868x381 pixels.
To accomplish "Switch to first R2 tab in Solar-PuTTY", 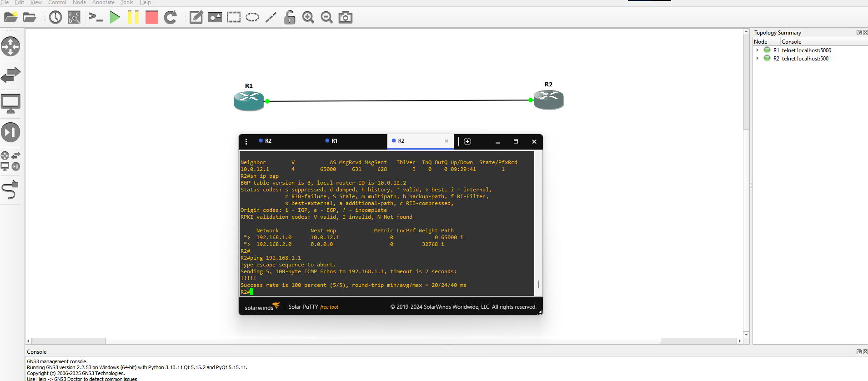I will (286, 141).
